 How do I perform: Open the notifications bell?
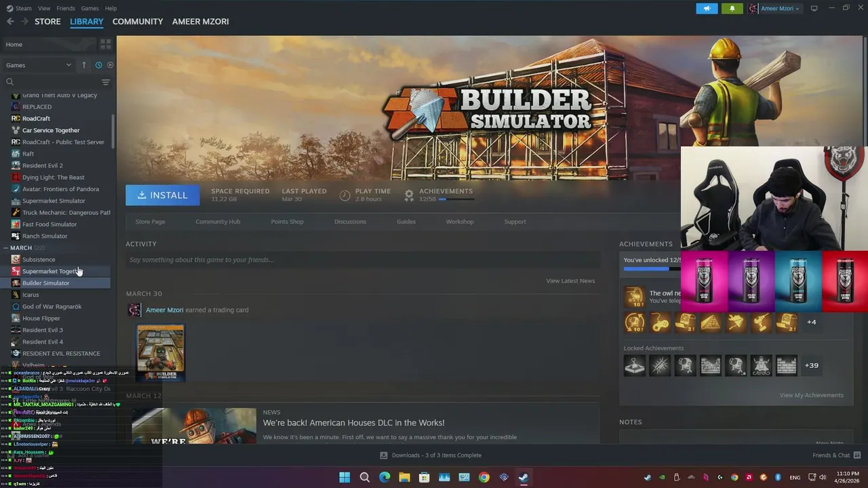coord(732,8)
